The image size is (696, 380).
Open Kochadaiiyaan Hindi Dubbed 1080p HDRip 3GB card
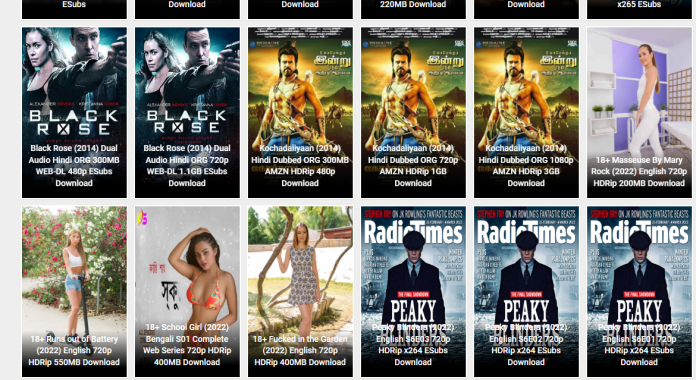pos(526,112)
